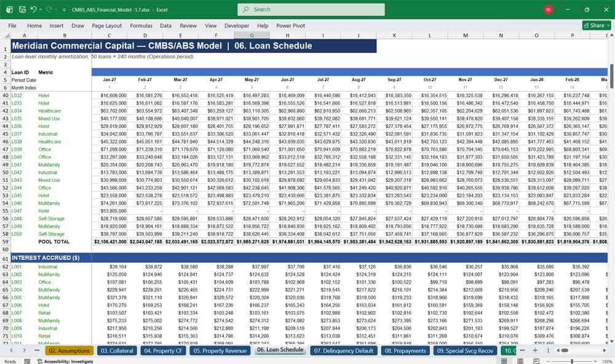The width and height of the screenshot is (615, 364).
Task: Click the sheet list ellipsis at left
Action: [x=37, y=350]
